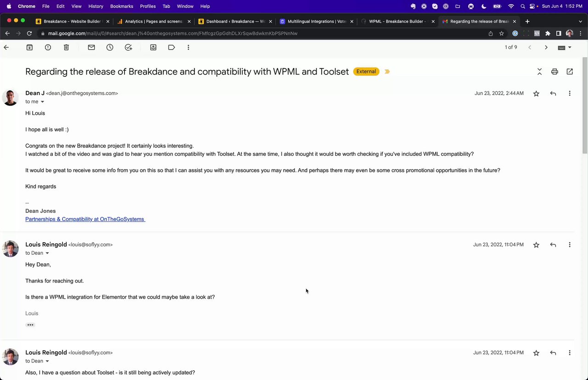Open macOS Control Center in menu bar

533,6
